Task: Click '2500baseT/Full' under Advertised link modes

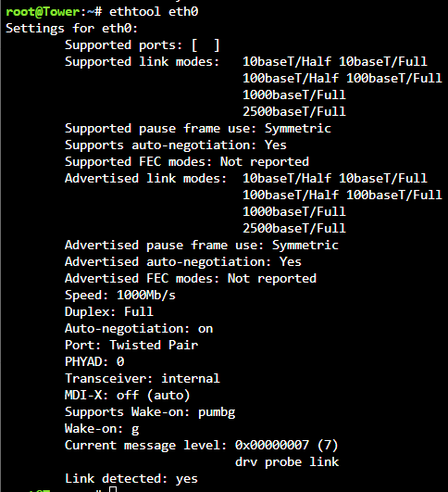Action: tap(294, 228)
